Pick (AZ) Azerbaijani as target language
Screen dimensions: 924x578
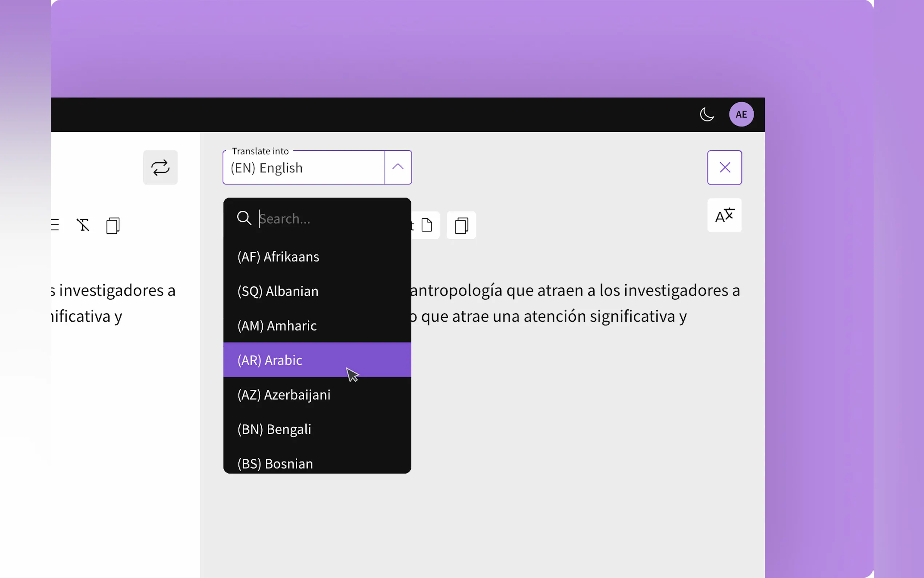click(317, 395)
